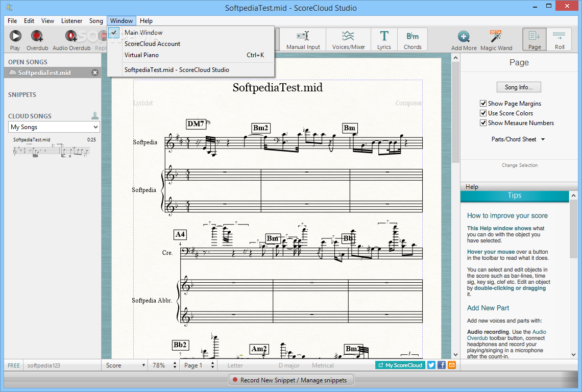
Task: Select the Bb2 chord symbol
Action: (x=180, y=345)
